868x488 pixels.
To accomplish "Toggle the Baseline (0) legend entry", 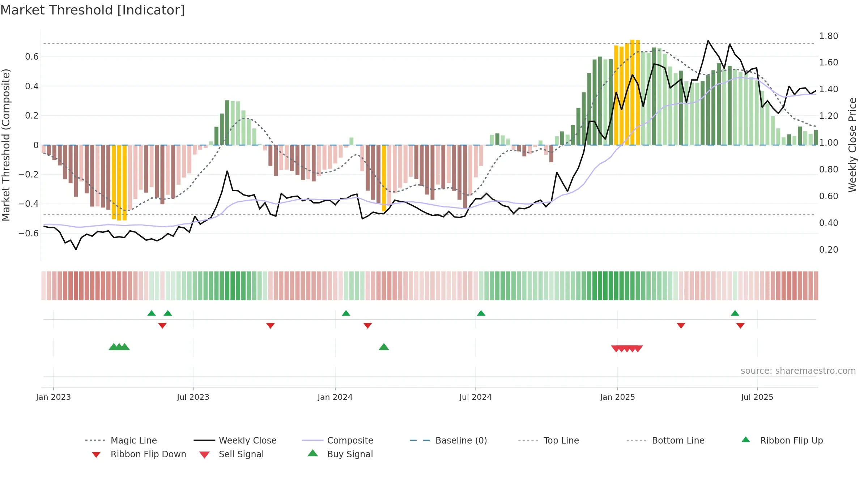I will click(448, 440).
